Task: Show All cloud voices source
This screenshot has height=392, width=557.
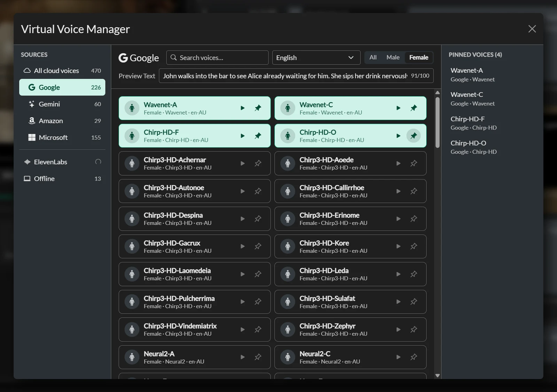Action: click(x=62, y=71)
